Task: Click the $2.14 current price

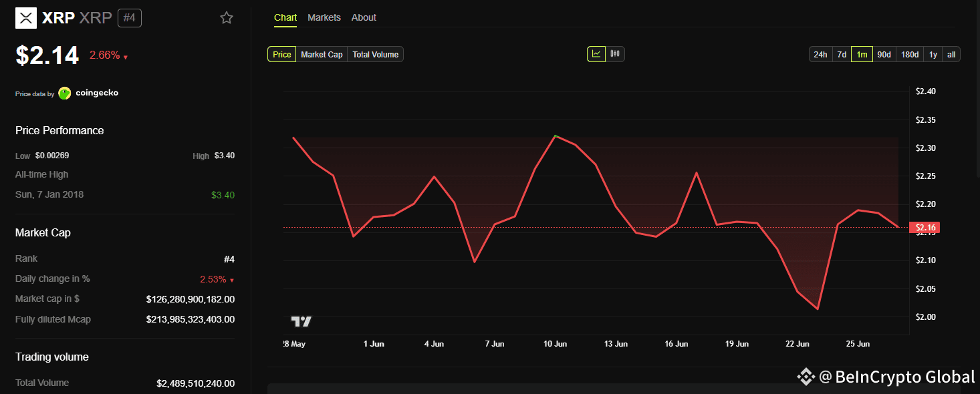Action: point(47,55)
